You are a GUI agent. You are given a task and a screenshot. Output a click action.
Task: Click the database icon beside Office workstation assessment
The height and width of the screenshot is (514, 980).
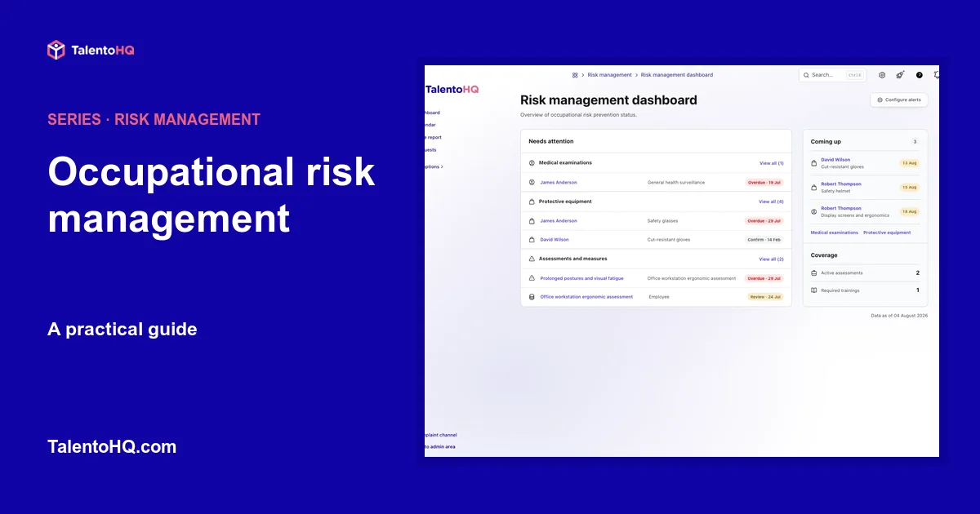tap(532, 297)
